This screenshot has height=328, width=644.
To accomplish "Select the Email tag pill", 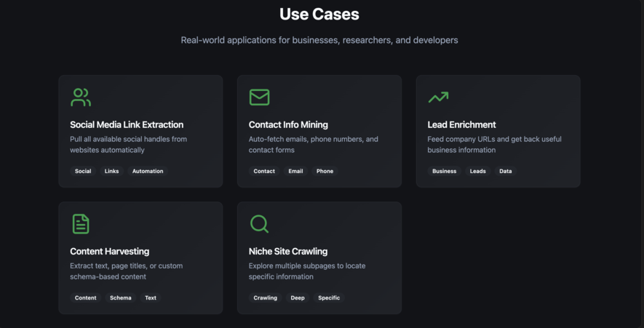I will (295, 171).
